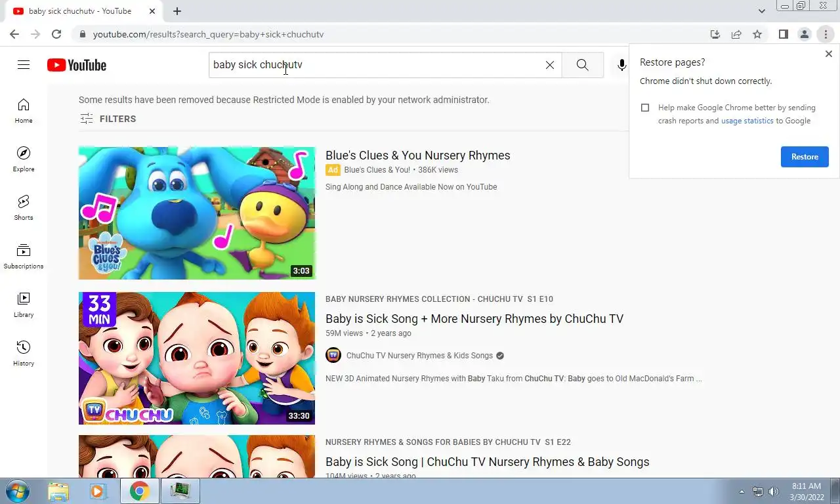840x504 pixels.
Task: Click the network tray icon
Action: coord(758,492)
